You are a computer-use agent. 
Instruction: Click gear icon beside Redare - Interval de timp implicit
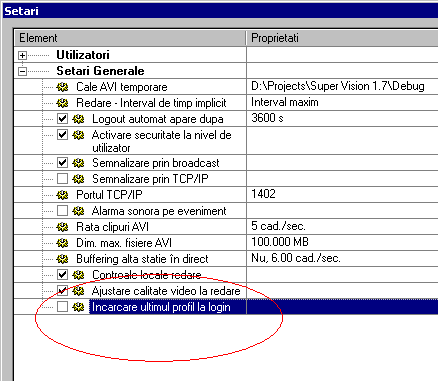click(62, 103)
